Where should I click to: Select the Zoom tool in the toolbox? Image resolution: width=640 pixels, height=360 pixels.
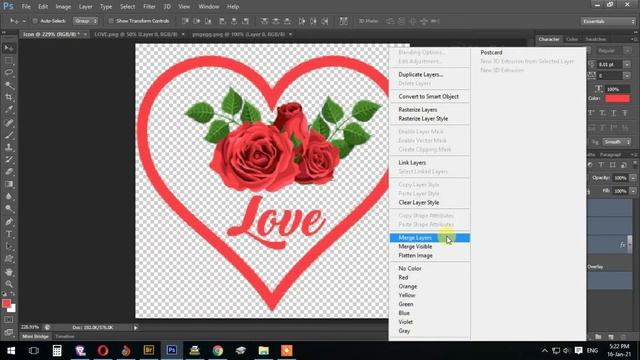pos(9,284)
